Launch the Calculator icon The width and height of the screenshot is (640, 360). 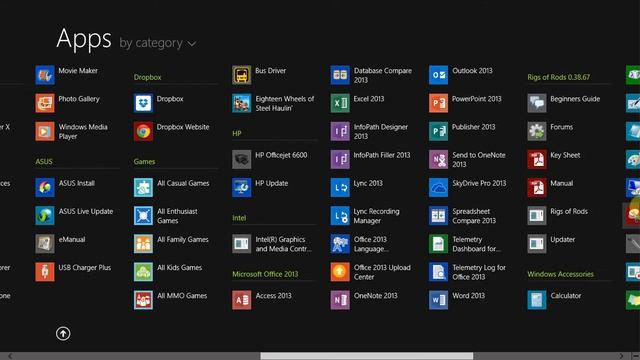tap(537, 300)
